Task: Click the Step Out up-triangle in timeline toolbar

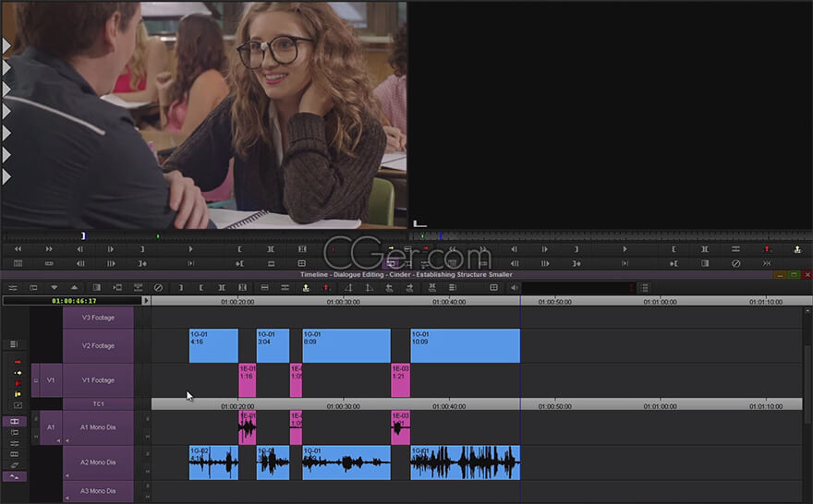Action: (x=75, y=287)
